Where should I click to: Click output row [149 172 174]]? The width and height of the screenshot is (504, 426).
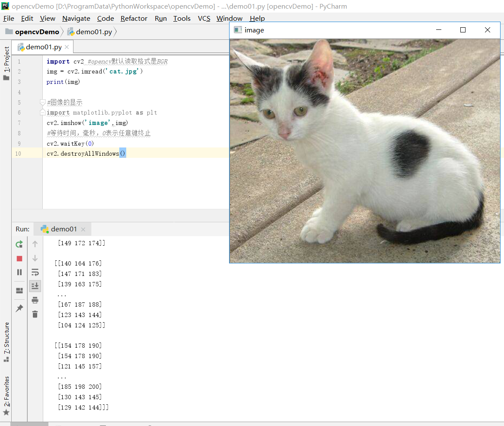tap(82, 243)
